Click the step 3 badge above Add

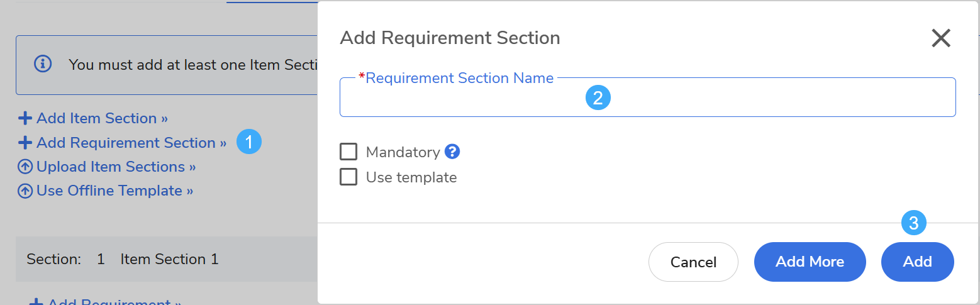914,223
